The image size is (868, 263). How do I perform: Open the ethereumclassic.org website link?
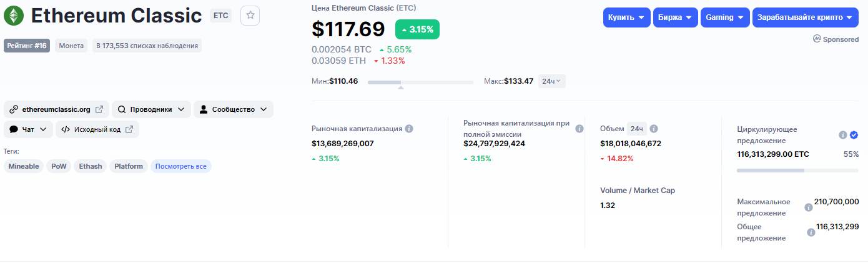[x=56, y=109]
